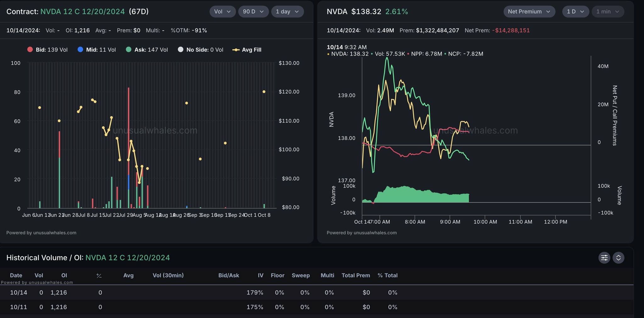The height and width of the screenshot is (318, 644).
Task: Toggle the Ask series in legend
Action: coord(147,50)
